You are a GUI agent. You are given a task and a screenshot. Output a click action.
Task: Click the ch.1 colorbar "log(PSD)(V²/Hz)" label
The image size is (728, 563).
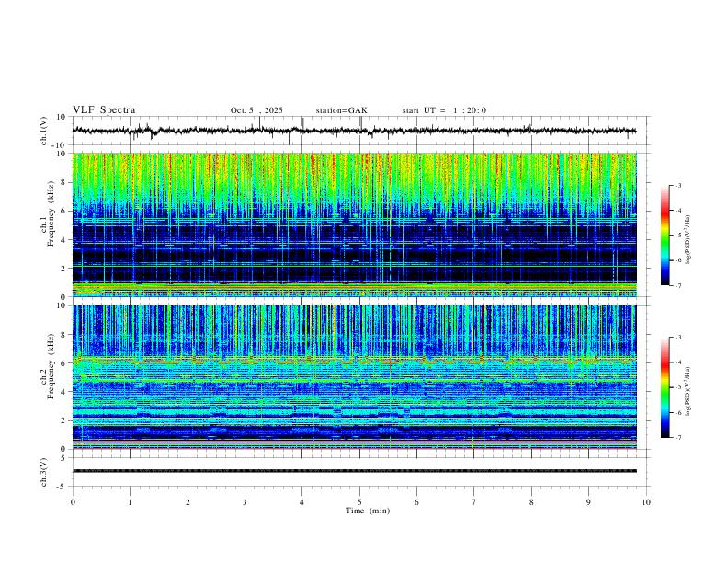point(688,239)
